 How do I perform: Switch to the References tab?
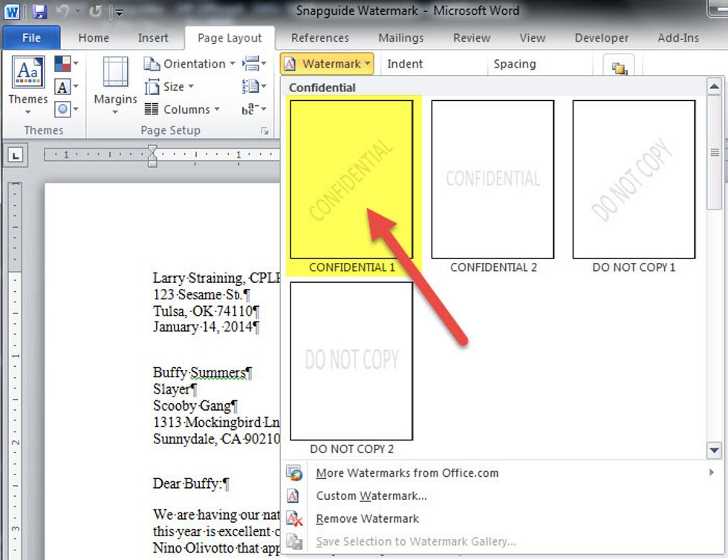click(x=319, y=38)
